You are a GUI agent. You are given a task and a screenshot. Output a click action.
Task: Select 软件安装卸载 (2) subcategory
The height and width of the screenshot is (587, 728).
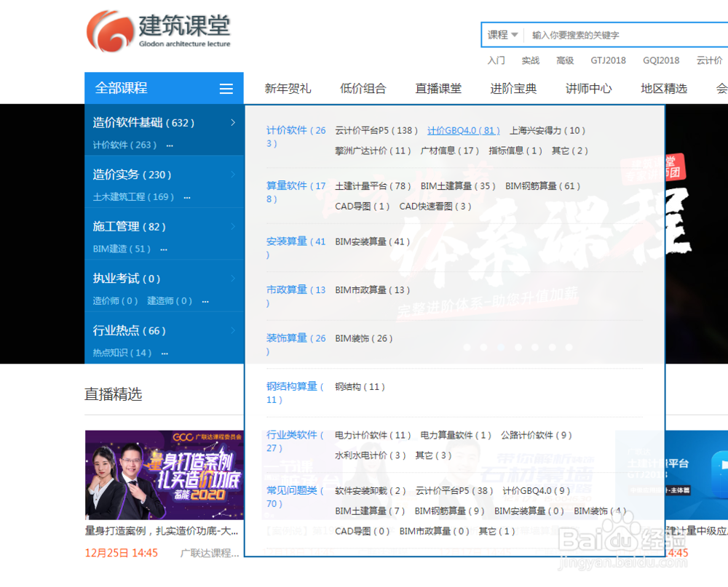click(x=370, y=490)
